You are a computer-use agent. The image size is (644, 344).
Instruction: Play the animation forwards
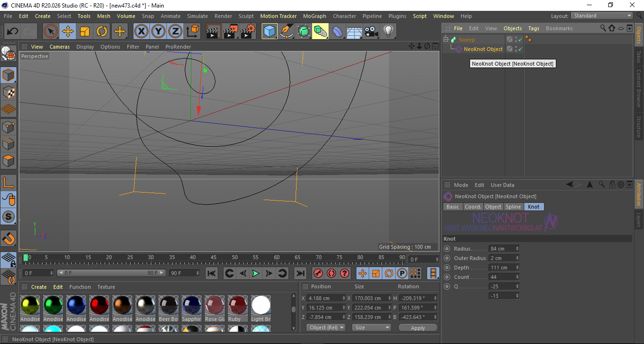[256, 273]
